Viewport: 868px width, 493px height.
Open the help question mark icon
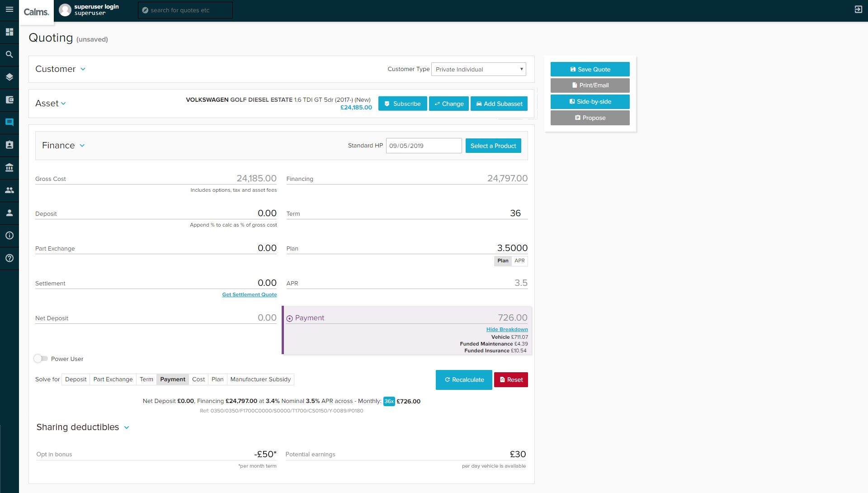coord(9,258)
